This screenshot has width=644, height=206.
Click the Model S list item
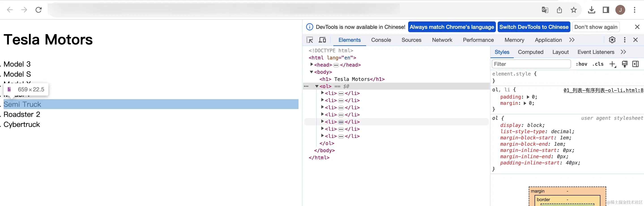tap(17, 74)
